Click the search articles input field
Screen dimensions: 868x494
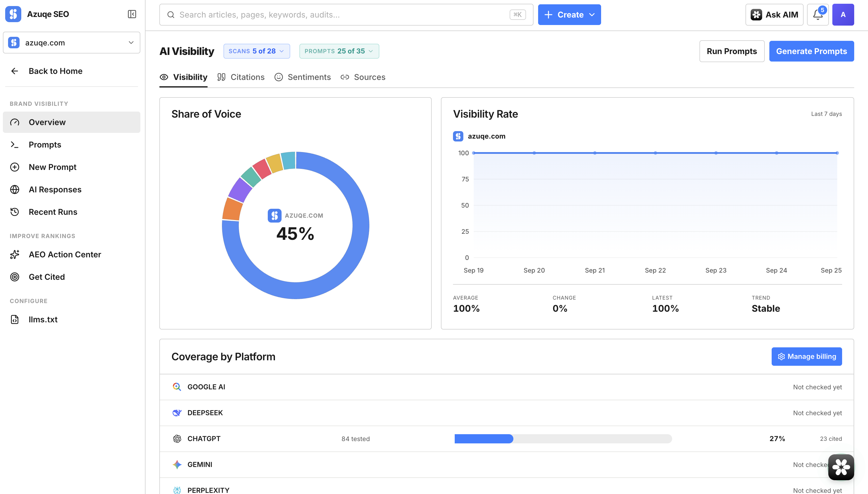[346, 15]
